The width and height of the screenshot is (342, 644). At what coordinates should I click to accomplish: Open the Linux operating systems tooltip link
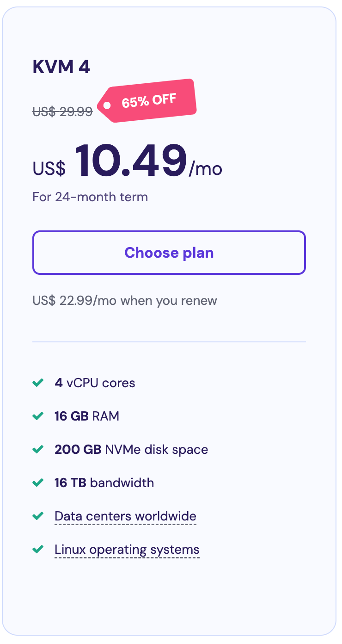[127, 550]
